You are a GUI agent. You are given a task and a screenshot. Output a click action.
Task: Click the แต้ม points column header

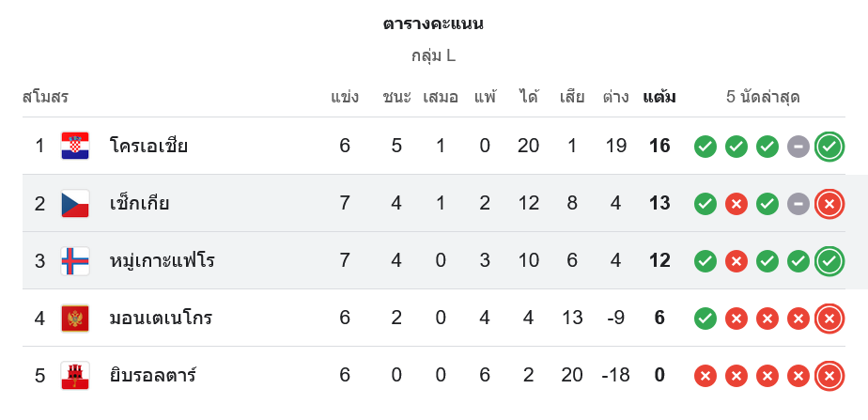click(659, 97)
